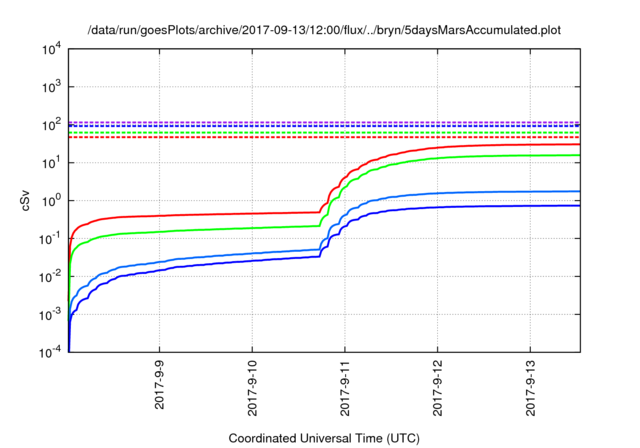Click the 10^4 y-axis label
640x448 pixels.
point(51,49)
